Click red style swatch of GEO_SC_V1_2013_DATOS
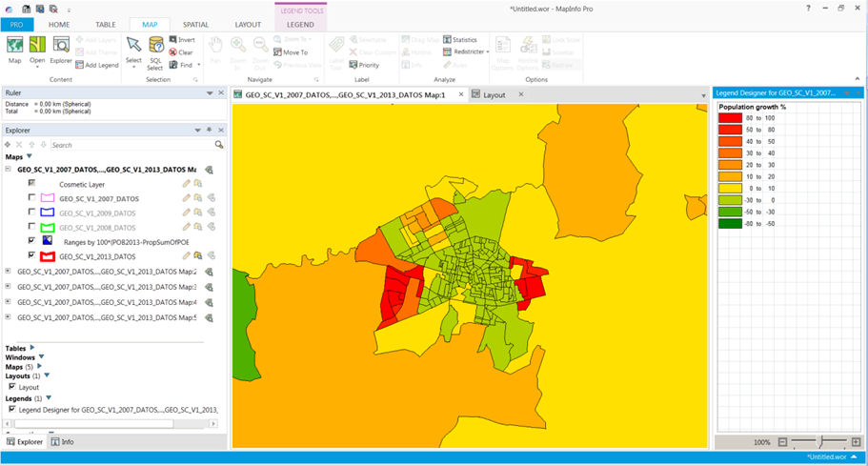Viewport: 868px width, 466px height. tap(48, 256)
